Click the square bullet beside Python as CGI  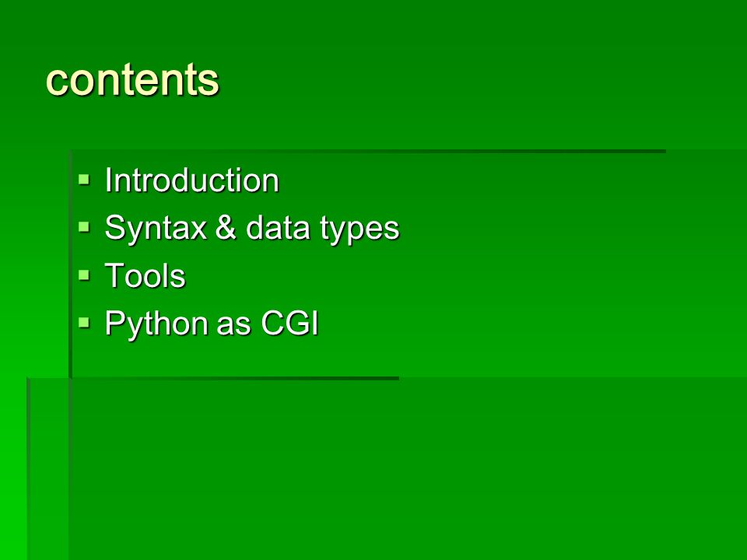(x=84, y=323)
